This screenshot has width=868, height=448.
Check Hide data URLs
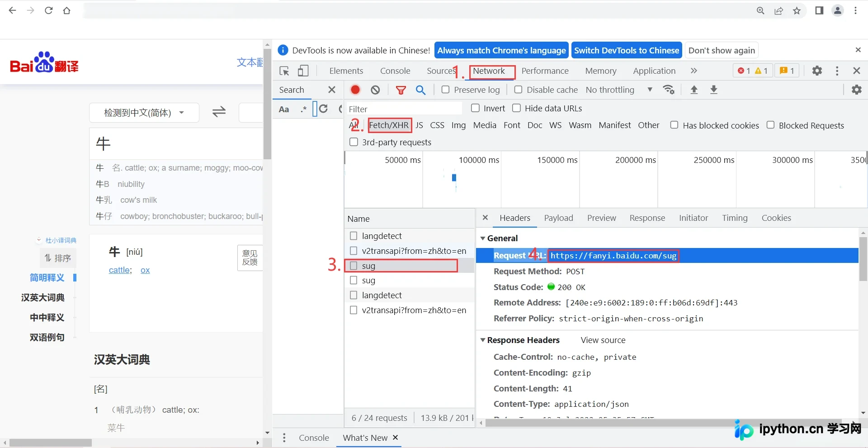pyautogui.click(x=516, y=108)
